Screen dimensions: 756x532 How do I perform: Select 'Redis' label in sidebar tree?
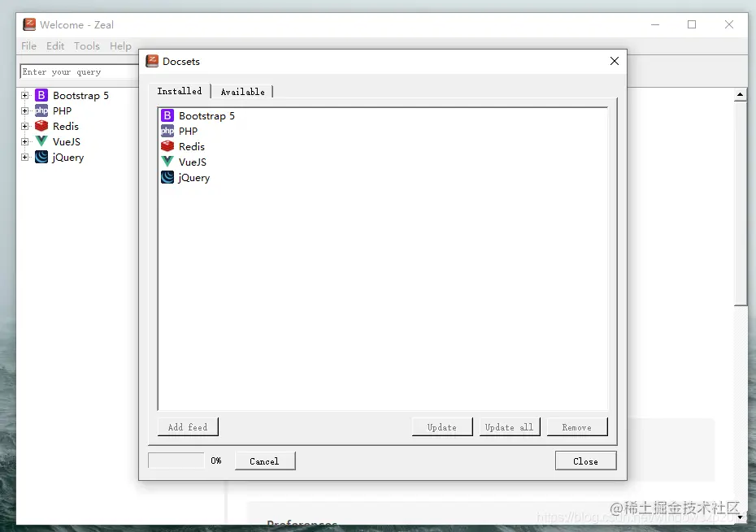point(66,126)
